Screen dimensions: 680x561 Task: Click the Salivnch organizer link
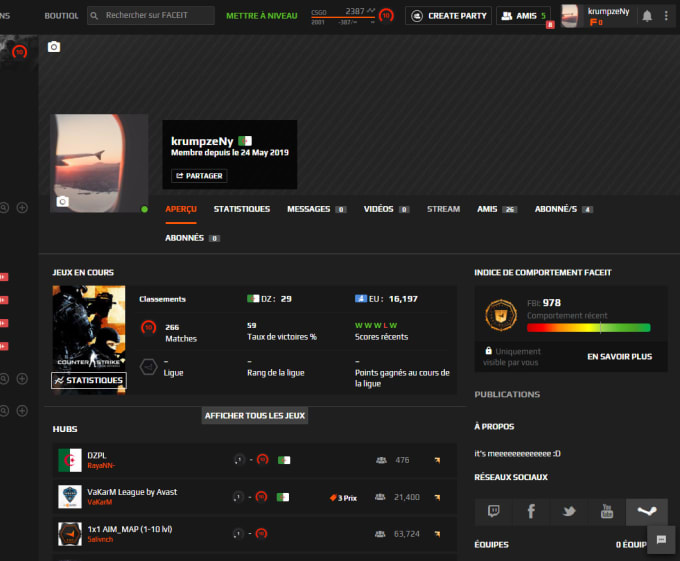tap(100, 539)
